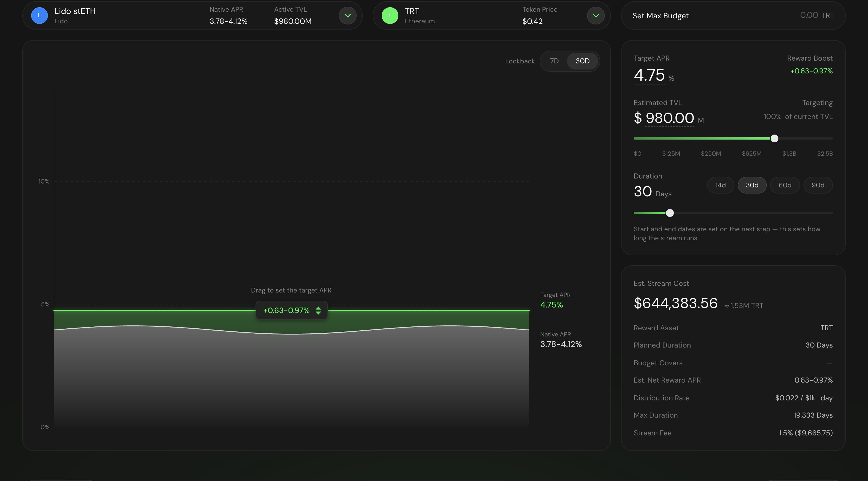
Task: Click the 5% axis label on chart
Action: click(x=45, y=304)
